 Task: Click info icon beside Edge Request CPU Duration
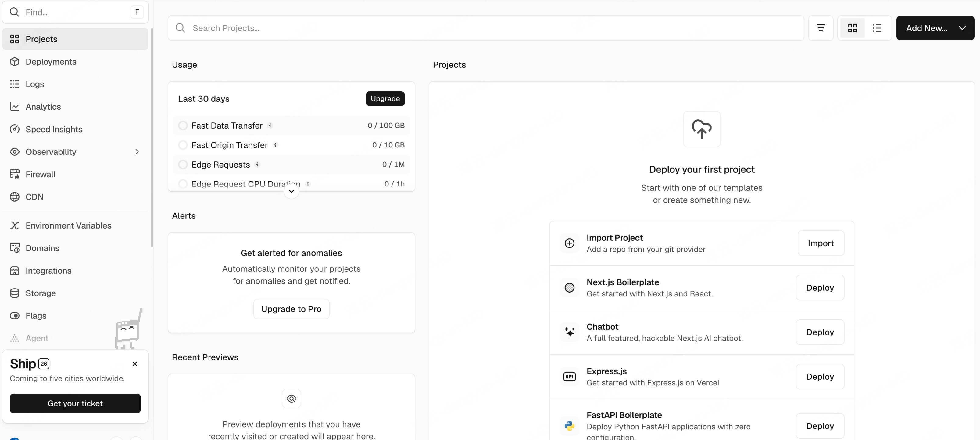coord(308,184)
